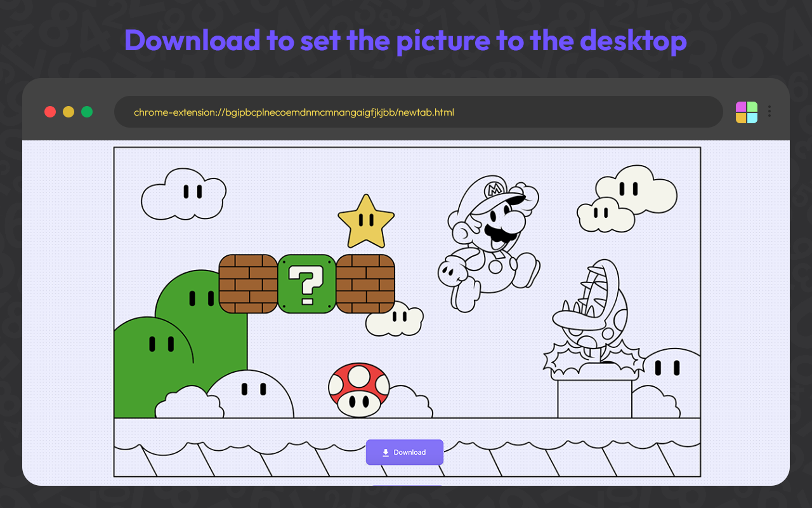The width and height of the screenshot is (812, 508).
Task: Click the chrome-extension URL address bar
Action: click(419, 112)
